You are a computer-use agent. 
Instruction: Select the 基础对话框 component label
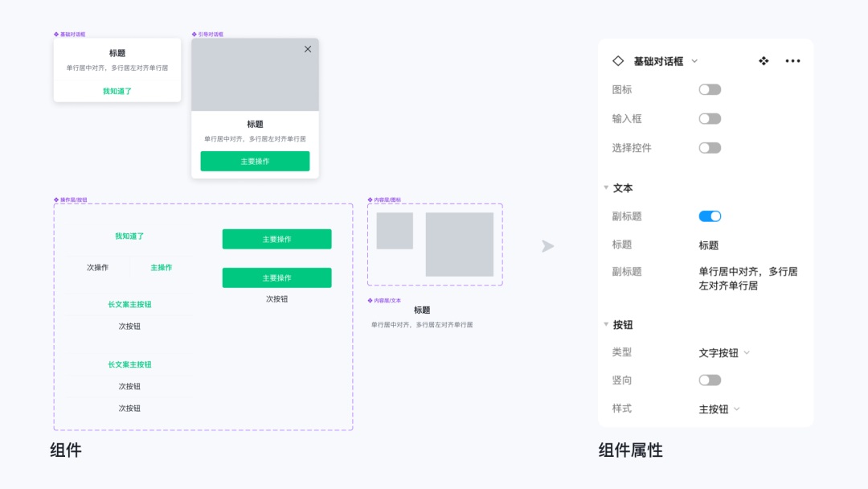click(72, 35)
